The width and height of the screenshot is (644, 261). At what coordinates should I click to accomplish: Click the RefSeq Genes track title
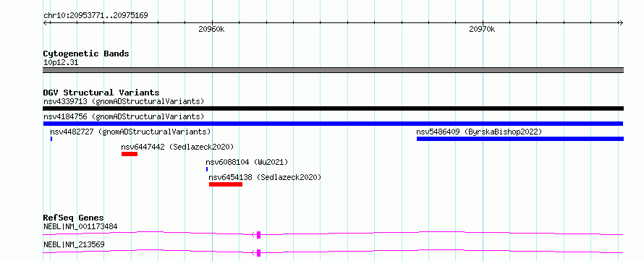click(74, 218)
